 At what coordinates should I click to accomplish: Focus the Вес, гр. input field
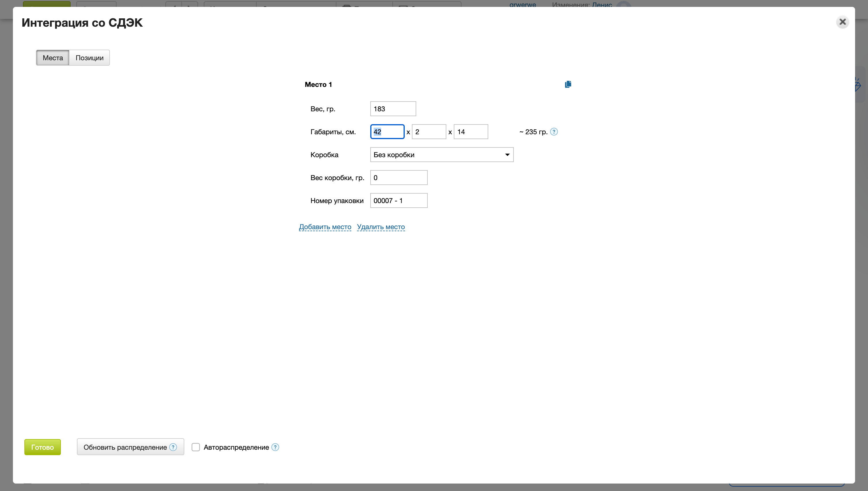[x=393, y=109]
